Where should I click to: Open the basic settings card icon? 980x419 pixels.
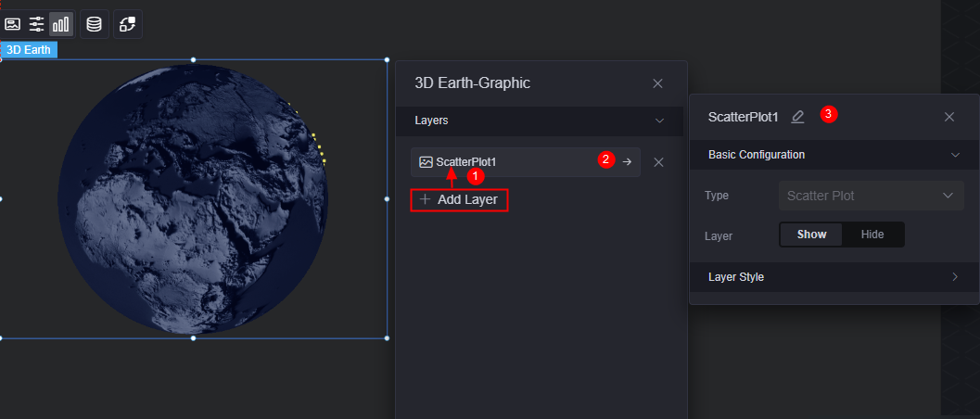tap(12, 24)
